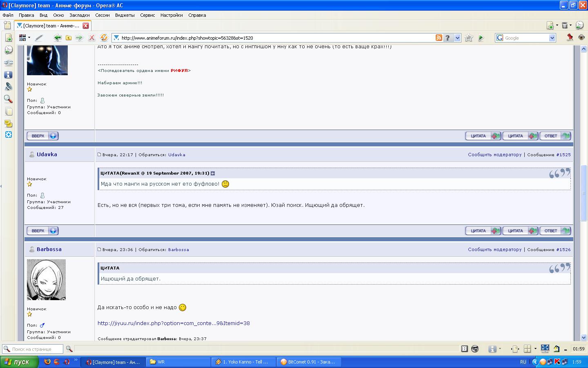Expand dropdown arrow beside top-right bookmark icon

tap(557, 25)
